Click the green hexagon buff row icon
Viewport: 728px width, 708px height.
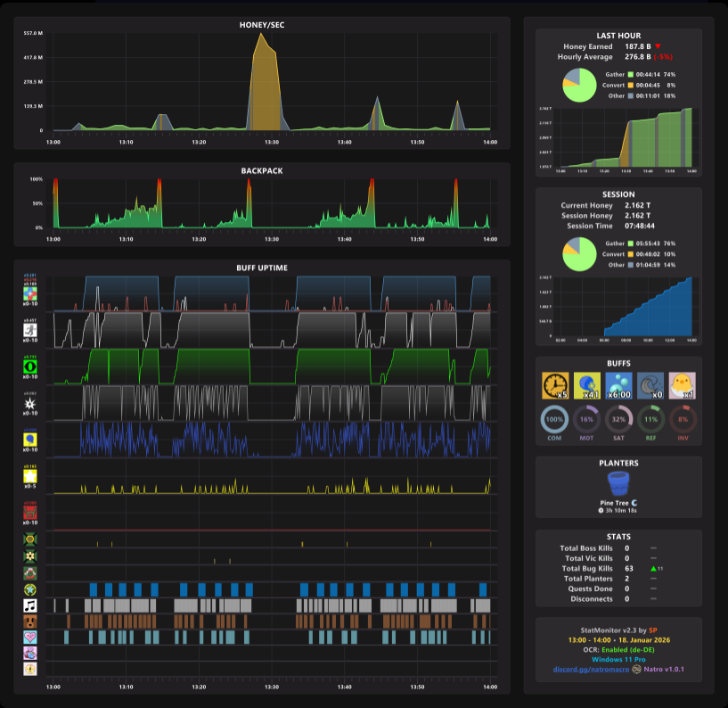point(30,539)
